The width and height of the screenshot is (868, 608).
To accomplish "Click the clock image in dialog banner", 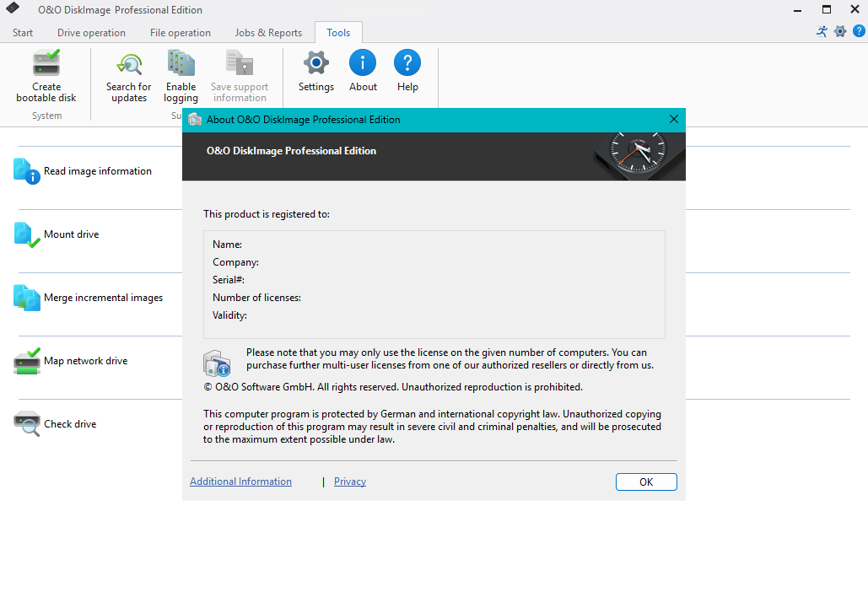I will coord(639,155).
